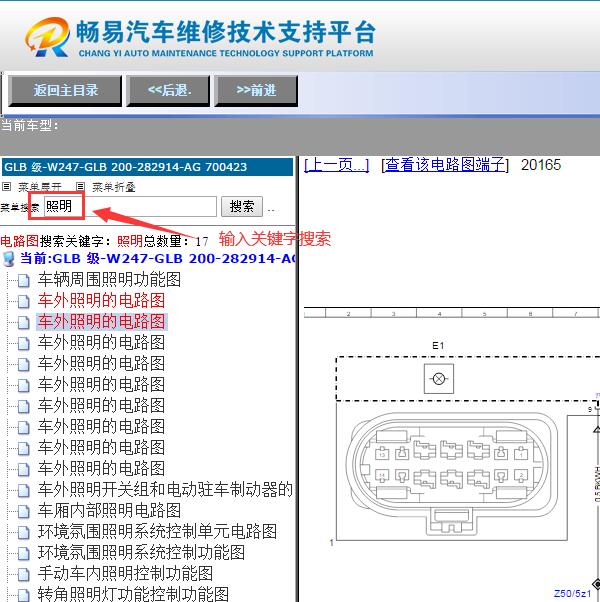Open 转角照明灯功能控制功能图 entry
The image size is (600, 602).
[x=133, y=594]
